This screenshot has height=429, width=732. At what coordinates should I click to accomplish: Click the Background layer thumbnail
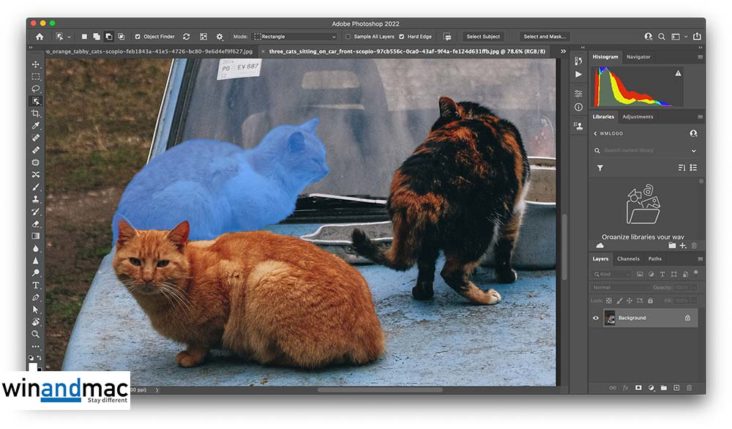click(x=610, y=318)
